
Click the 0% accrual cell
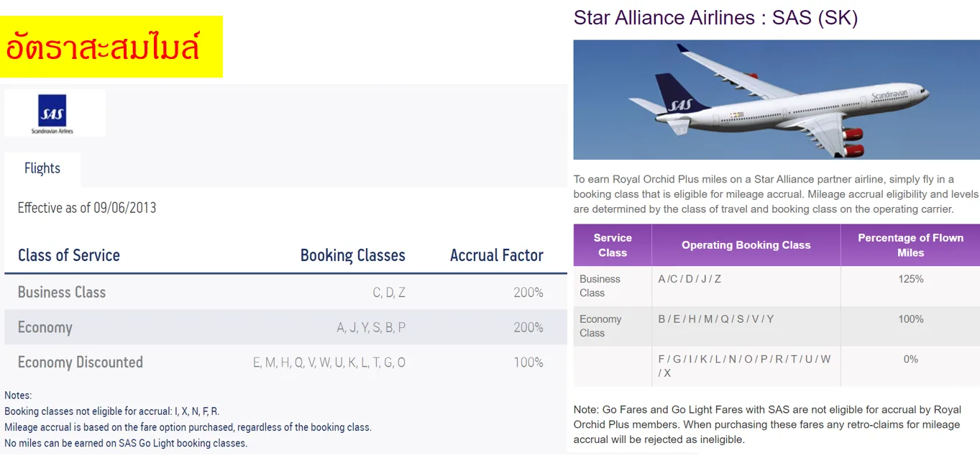(x=910, y=367)
